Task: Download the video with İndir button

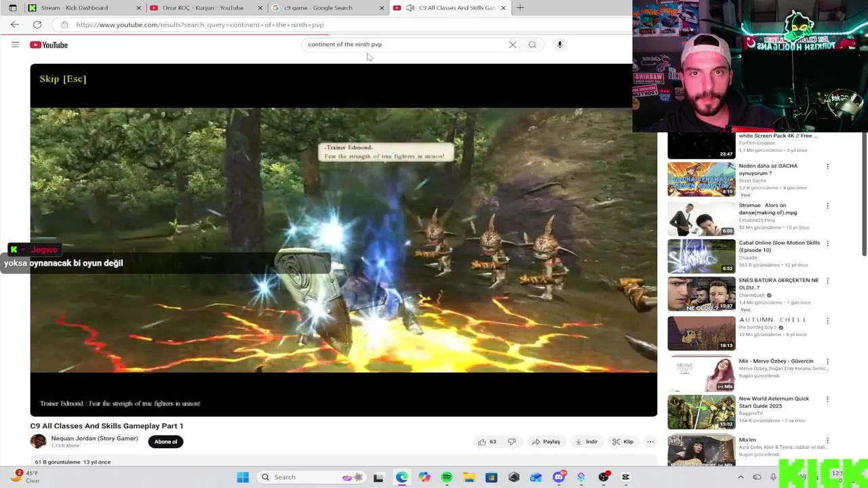Action: point(587,442)
